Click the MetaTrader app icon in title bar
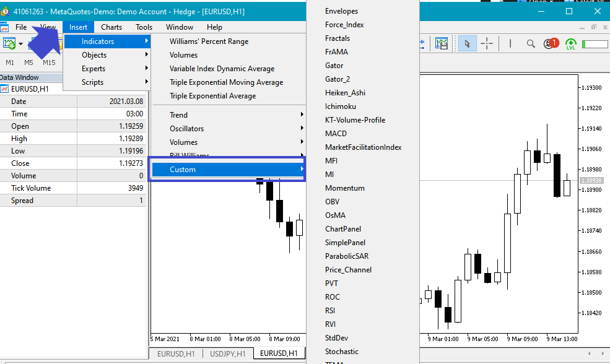Viewport: 610px width, 364px height. tap(5, 11)
